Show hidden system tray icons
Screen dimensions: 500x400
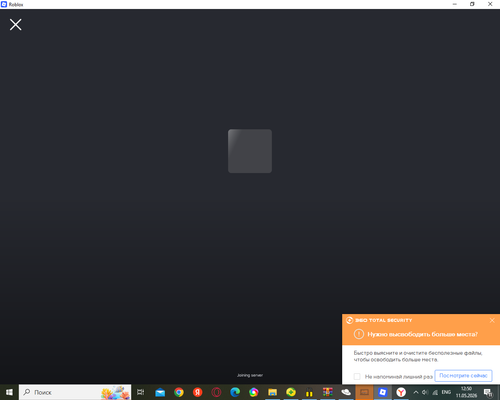coord(416,392)
